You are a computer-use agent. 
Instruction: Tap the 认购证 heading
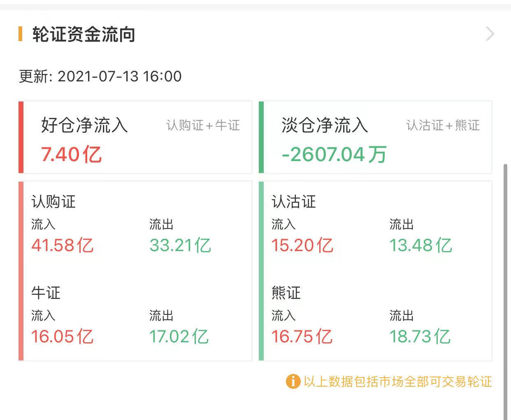(x=53, y=202)
